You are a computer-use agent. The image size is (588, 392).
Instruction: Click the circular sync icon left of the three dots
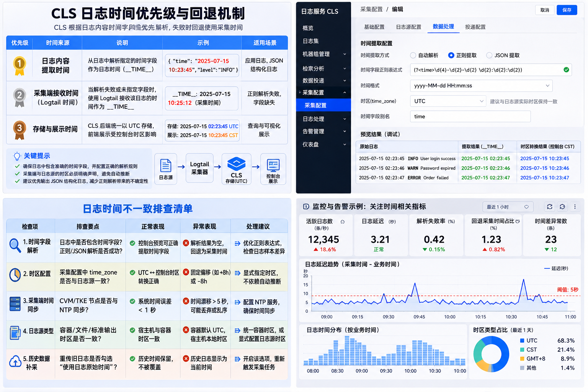pyautogui.click(x=562, y=207)
